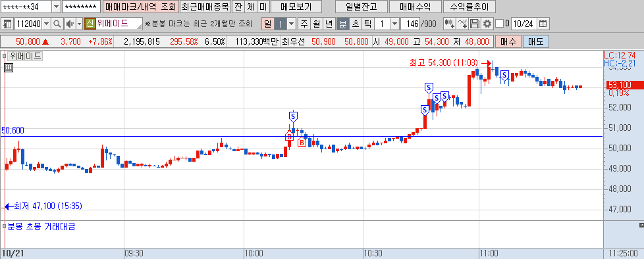Image resolution: width=644 pixels, height=259 pixels.
Task: Click the red 53,100 current price tag
Action: point(624,85)
